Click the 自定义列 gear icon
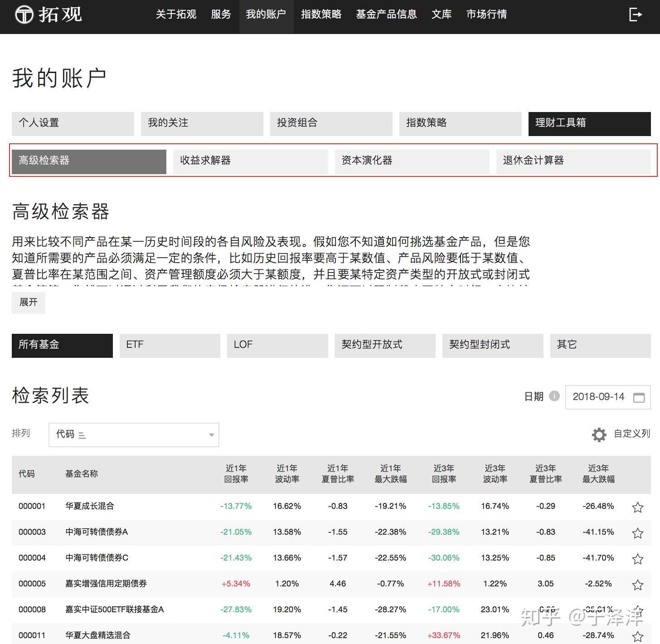 tap(599, 434)
